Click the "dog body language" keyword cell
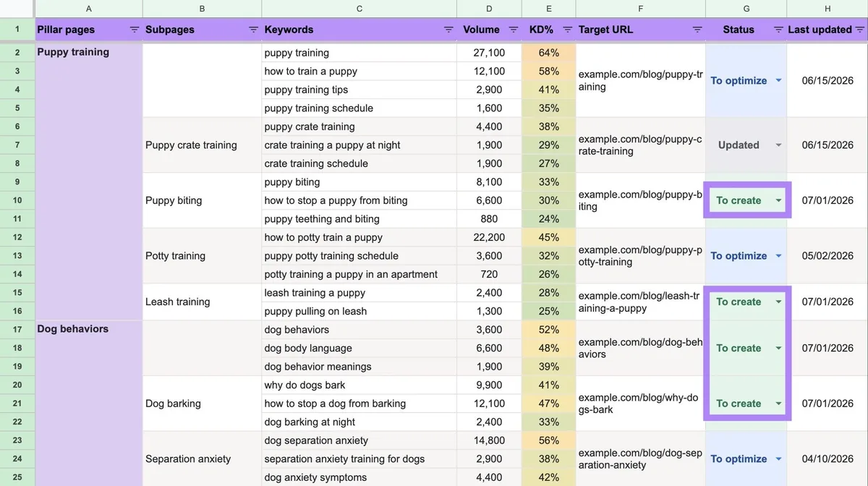The width and height of the screenshot is (868, 486). tap(359, 348)
